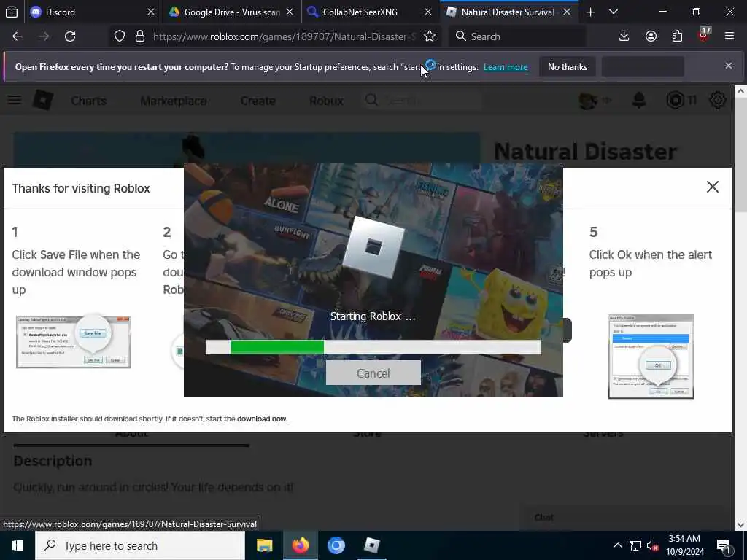Close the CollabNet SearXNG tab

point(427,12)
